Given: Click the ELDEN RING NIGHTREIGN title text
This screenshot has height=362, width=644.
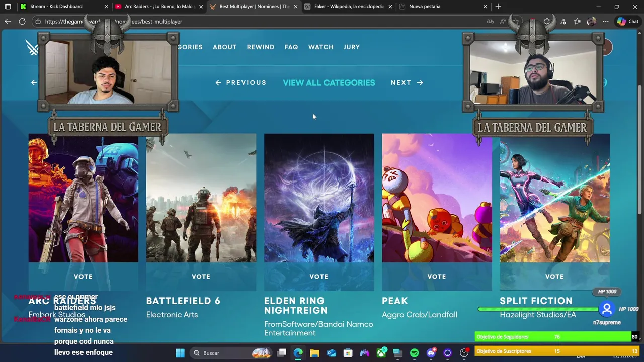Looking at the screenshot, I should coord(296,306).
